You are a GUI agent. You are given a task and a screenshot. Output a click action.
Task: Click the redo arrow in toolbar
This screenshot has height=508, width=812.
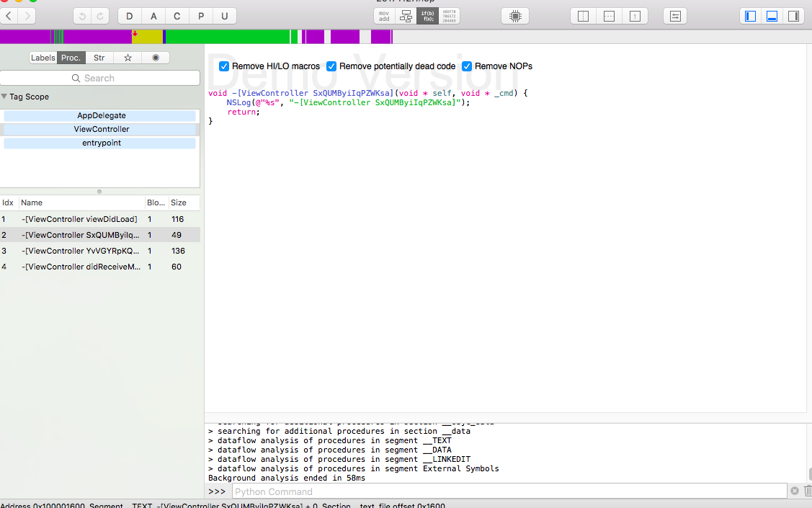(x=100, y=16)
